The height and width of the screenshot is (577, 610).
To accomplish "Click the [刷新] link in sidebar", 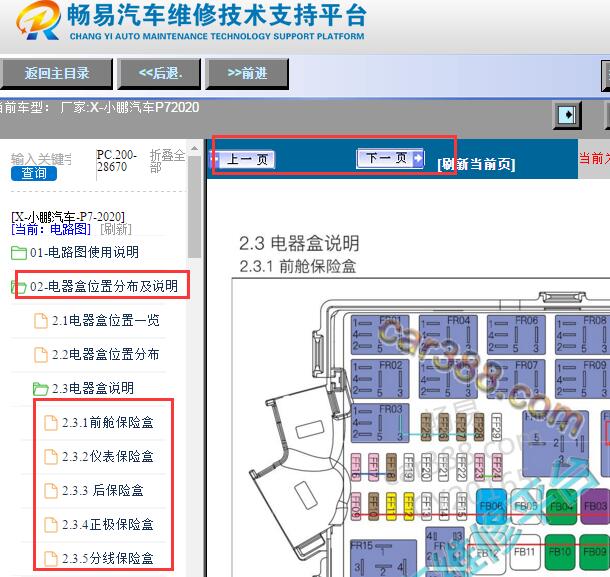I will (x=116, y=229).
